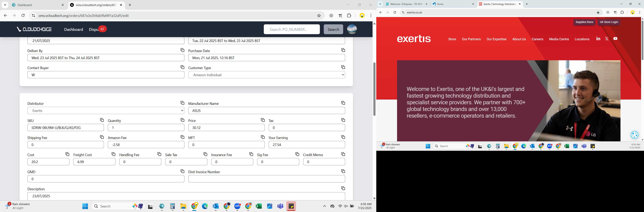Copy the Manufacturer Name value

pos(343,103)
